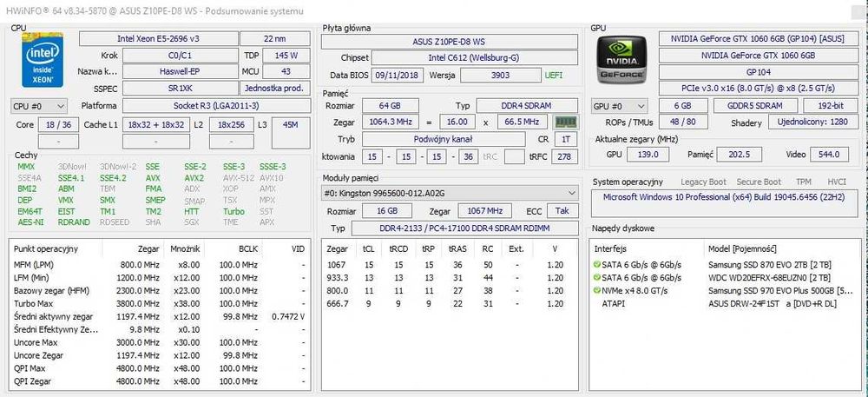
Task: Click the memory clock 1064.3 MHz
Action: click(x=391, y=122)
